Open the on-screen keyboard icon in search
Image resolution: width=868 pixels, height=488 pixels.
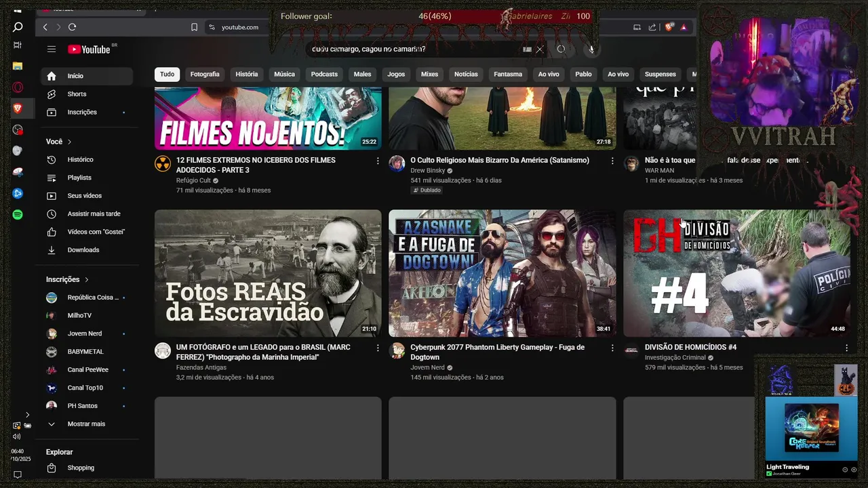(x=527, y=49)
